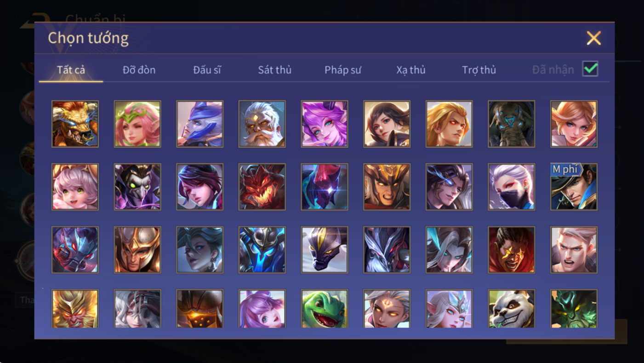Select the golden bull-beast hero portrait
Screen dimensions: 644x363
[75, 124]
